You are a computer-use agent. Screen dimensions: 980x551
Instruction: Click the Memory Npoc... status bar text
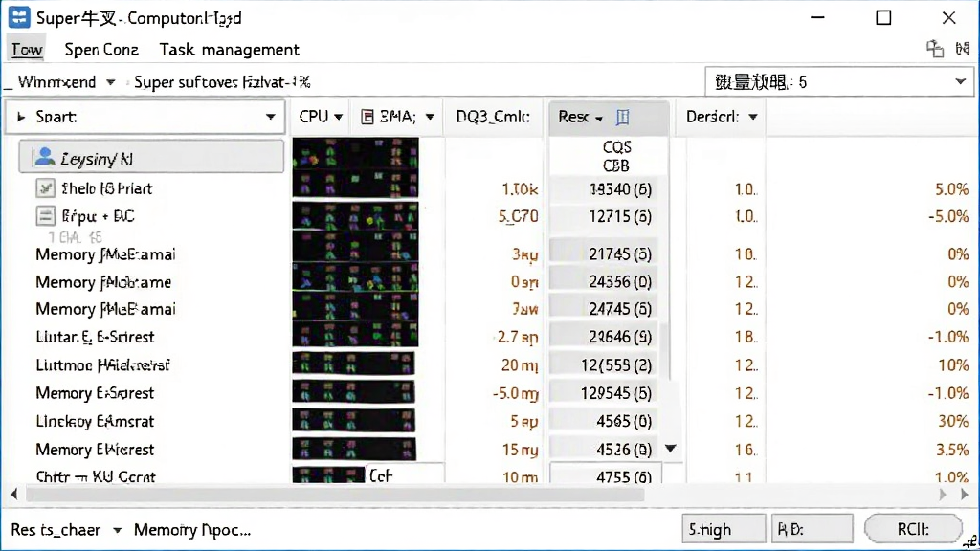(x=192, y=530)
